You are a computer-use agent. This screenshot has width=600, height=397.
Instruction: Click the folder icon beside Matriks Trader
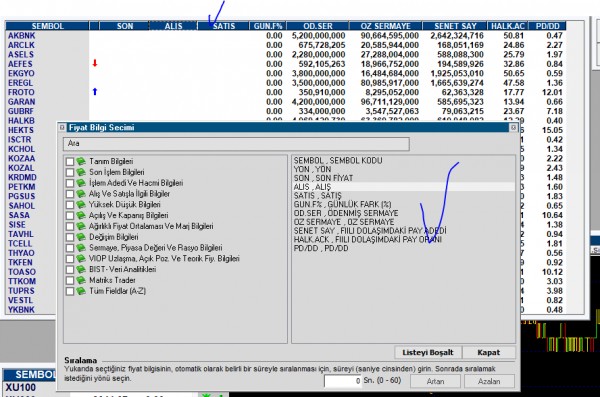tap(81, 280)
